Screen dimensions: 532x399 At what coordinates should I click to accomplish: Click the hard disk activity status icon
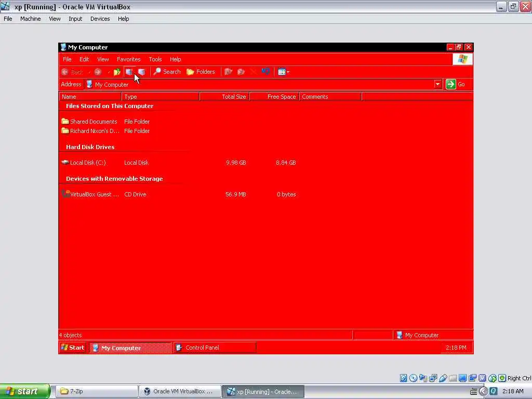tap(403, 378)
